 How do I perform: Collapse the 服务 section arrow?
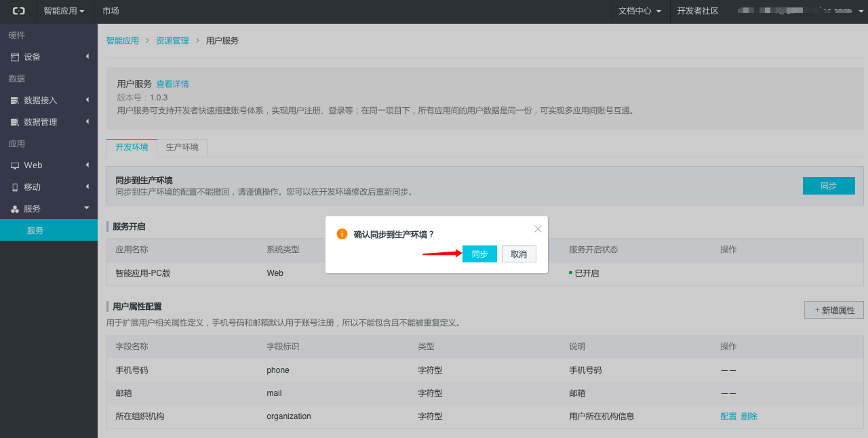(x=87, y=208)
